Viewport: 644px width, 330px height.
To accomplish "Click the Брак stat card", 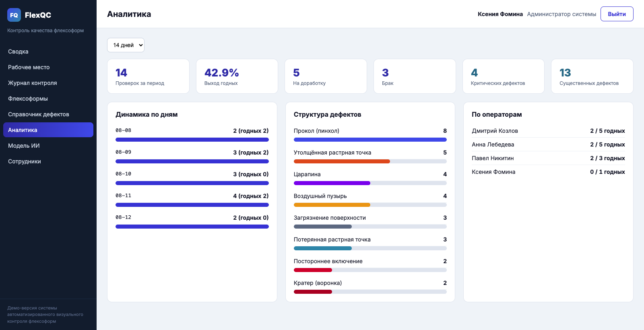I will click(x=415, y=76).
